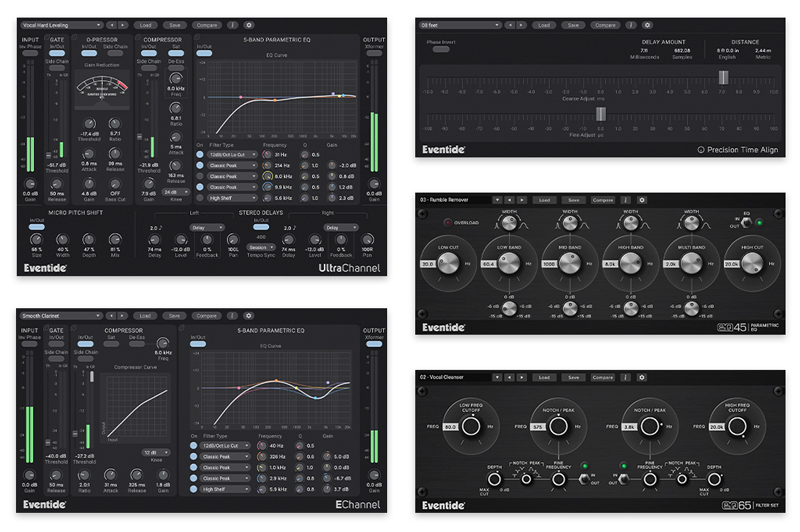Click the UltraChannel info 'i' icon
800x532 pixels.
[233, 25]
